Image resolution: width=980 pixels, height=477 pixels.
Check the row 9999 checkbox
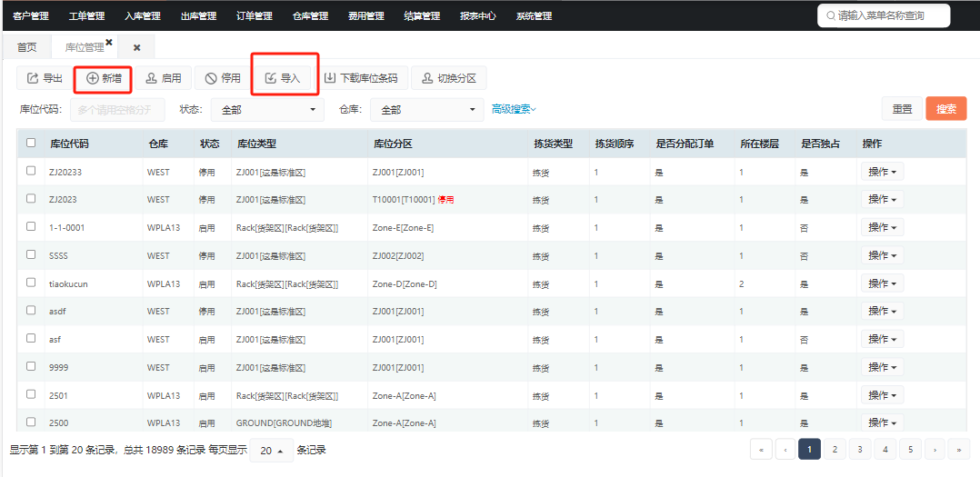[31, 366]
